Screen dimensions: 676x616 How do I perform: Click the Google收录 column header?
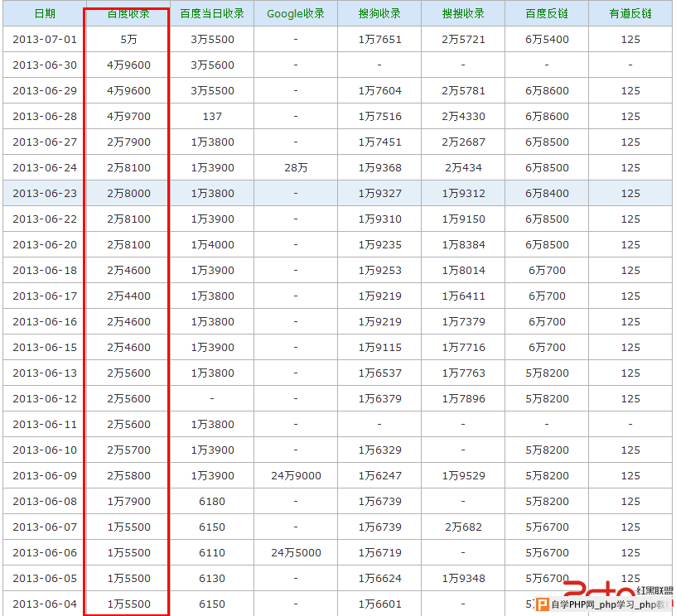(x=296, y=14)
